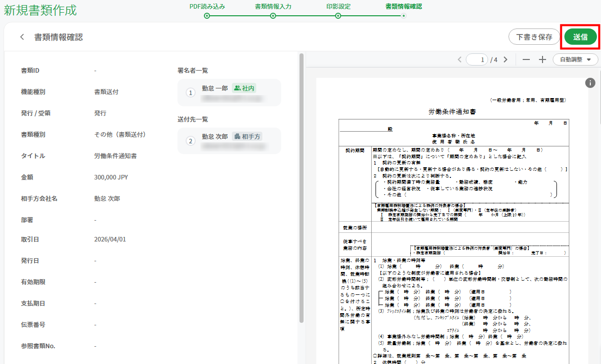
Task: Click the PDF読み込み progress circle
Action: (x=207, y=16)
